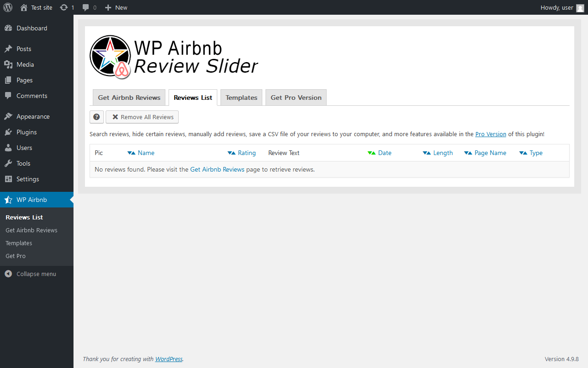
Task: Open the Pages menu label
Action: coord(24,80)
